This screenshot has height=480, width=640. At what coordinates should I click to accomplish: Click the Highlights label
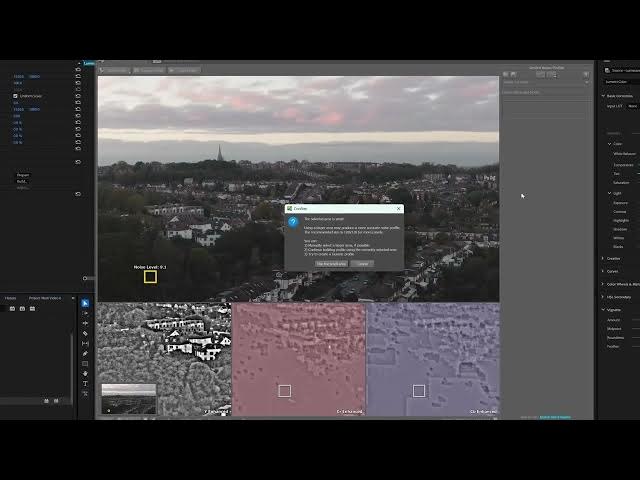point(621,220)
